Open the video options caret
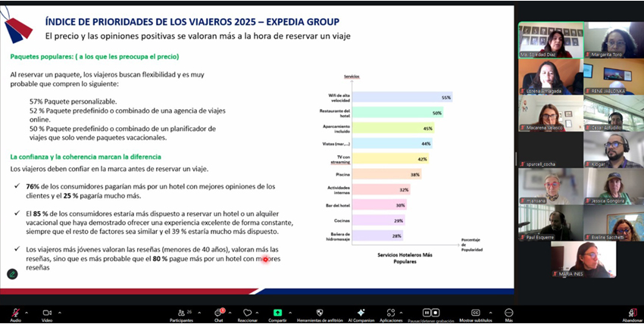 pos(58,312)
